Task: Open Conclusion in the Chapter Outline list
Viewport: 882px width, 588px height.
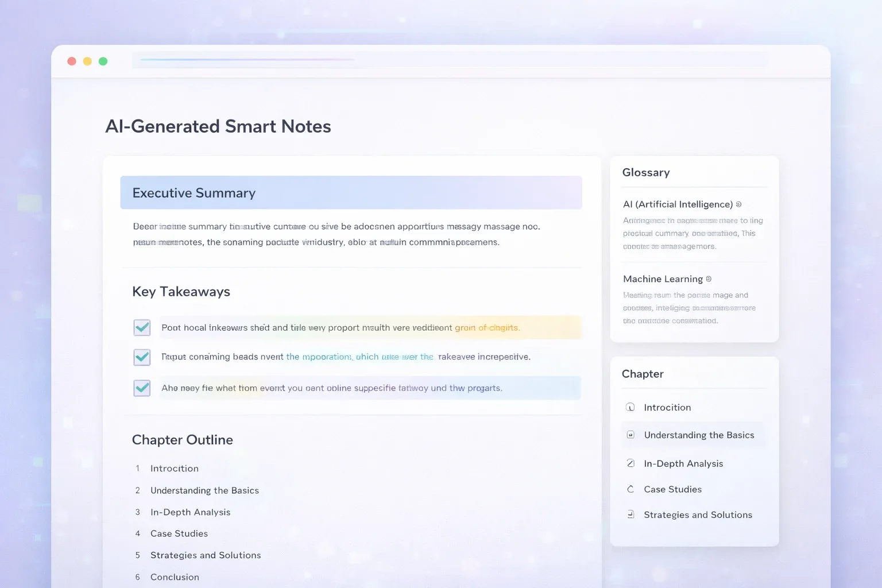Action: 175,577
